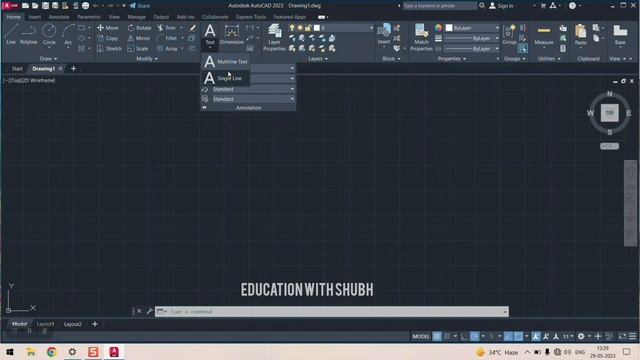Toggle snap mode in status bar
The height and width of the screenshot is (360, 640).
[x=447, y=336]
